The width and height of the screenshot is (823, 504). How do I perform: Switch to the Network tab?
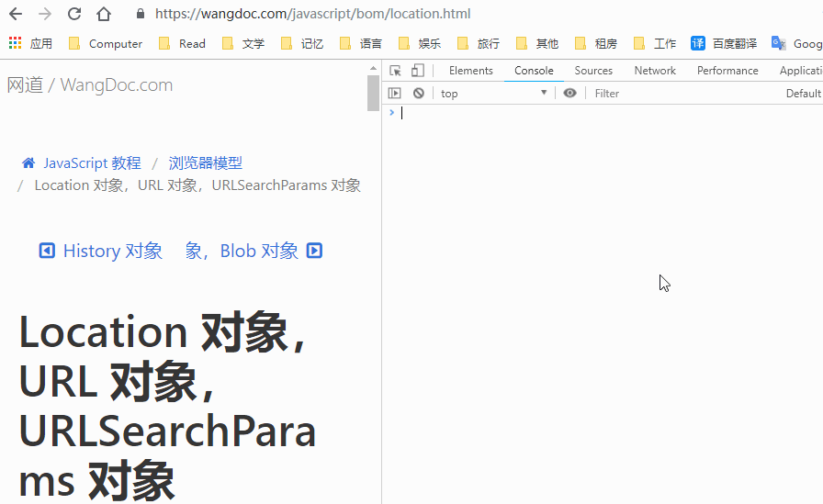(655, 71)
